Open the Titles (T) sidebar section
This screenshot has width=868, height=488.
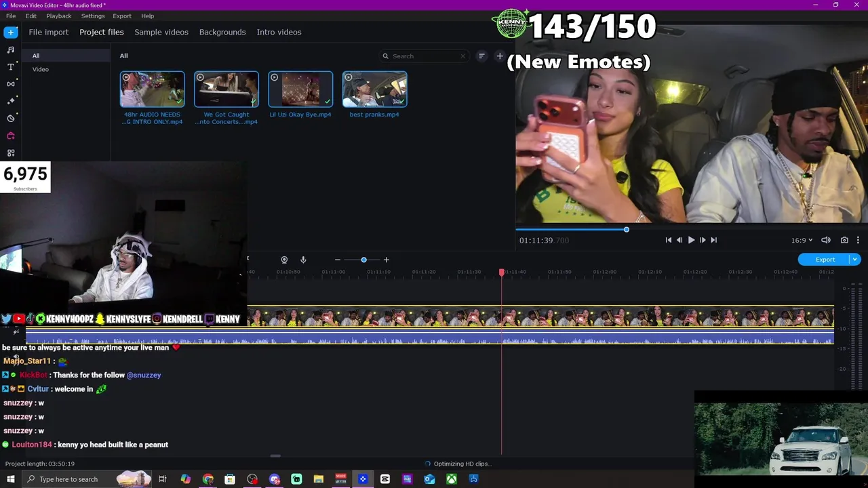coord(10,66)
